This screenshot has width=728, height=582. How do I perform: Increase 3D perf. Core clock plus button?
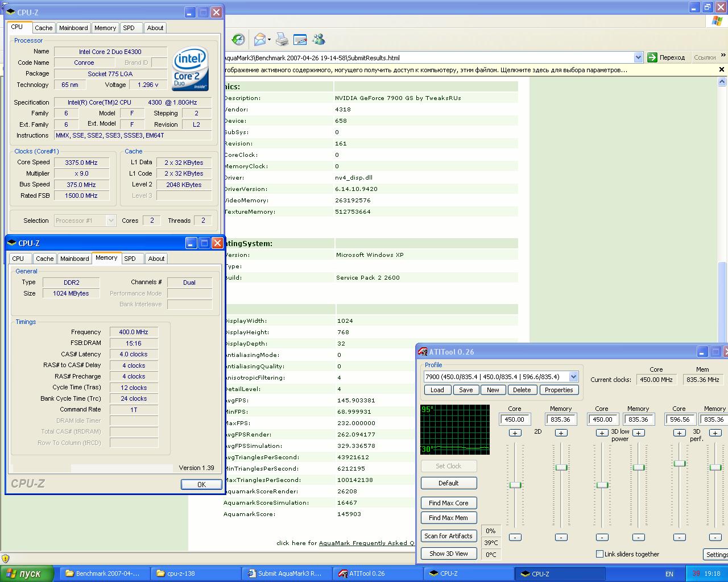tap(679, 433)
